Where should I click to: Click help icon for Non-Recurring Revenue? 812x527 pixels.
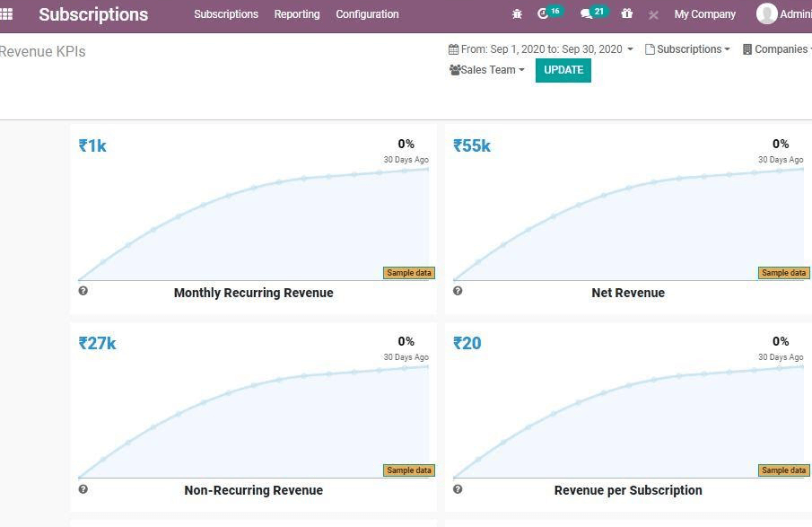tap(83, 488)
